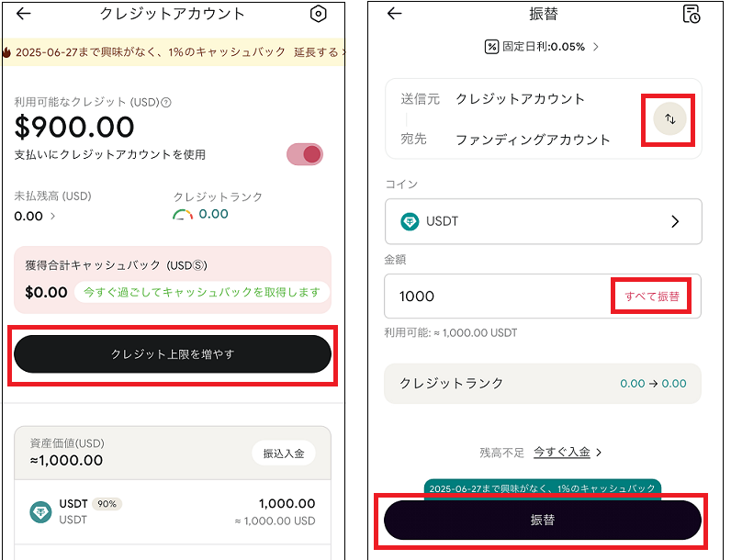The height and width of the screenshot is (560, 731).
Task: Open the USDT coin selector
Action: [543, 221]
